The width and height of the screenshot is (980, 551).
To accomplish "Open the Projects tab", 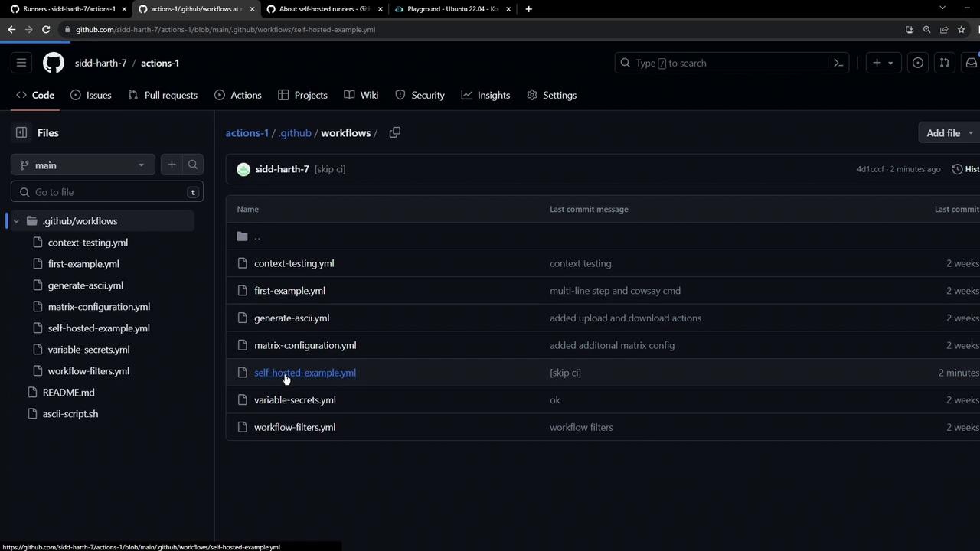I will click(x=303, y=95).
